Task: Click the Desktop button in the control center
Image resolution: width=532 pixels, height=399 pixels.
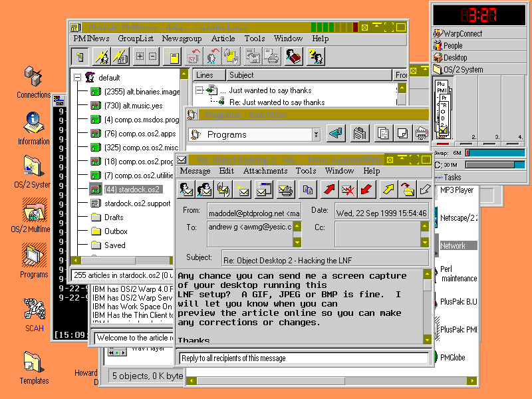Action: 479,57
